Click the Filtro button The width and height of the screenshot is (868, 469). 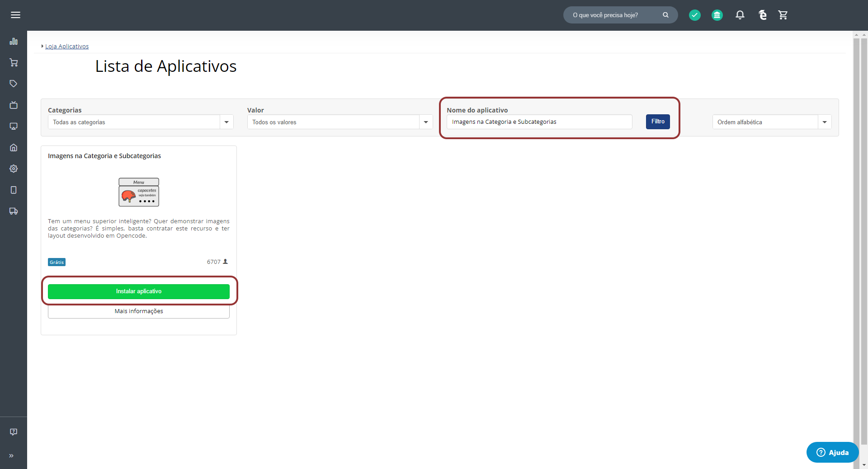pos(657,122)
